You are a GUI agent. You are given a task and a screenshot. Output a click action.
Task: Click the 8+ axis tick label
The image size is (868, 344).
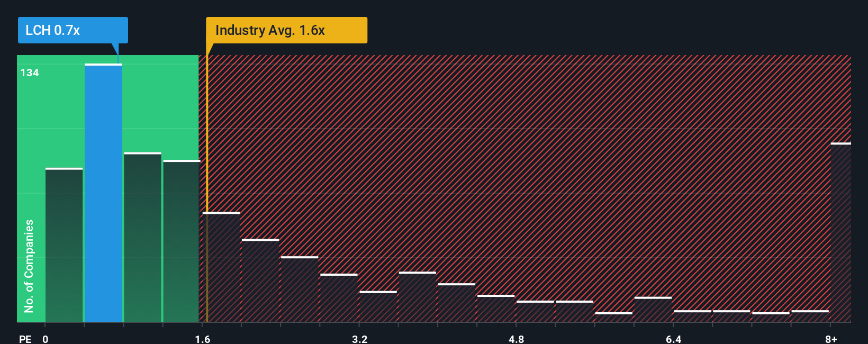[831, 339]
